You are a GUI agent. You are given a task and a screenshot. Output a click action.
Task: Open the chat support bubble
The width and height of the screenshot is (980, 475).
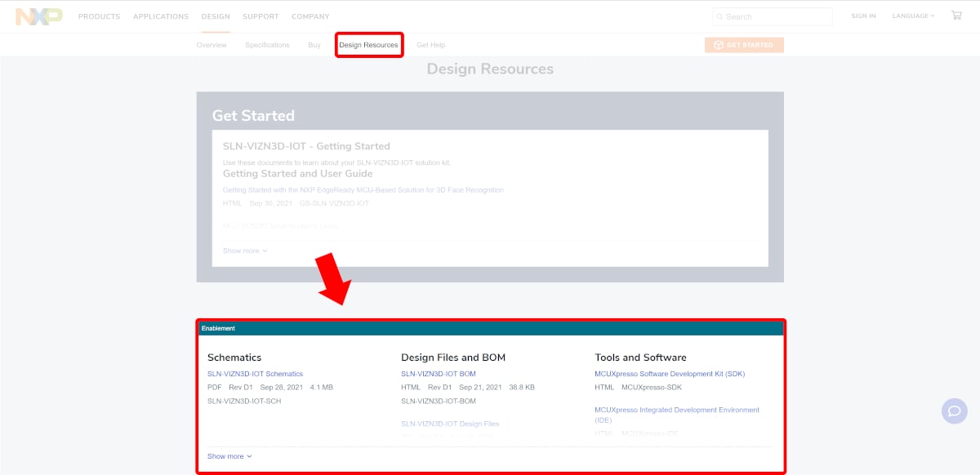coord(954,411)
